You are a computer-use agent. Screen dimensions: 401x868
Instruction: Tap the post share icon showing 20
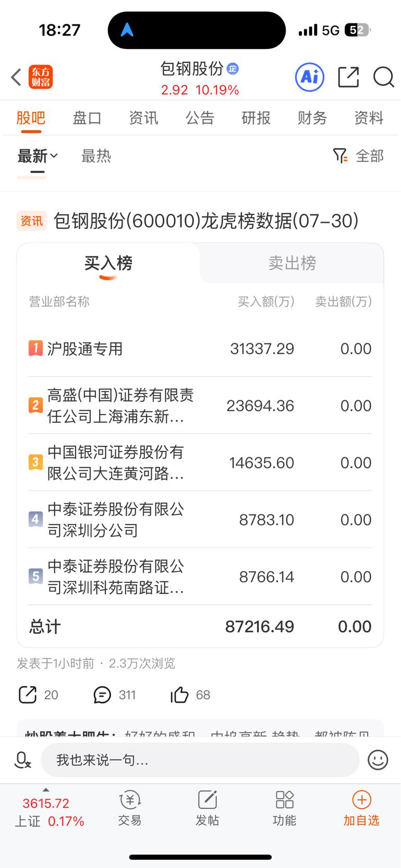[28, 694]
